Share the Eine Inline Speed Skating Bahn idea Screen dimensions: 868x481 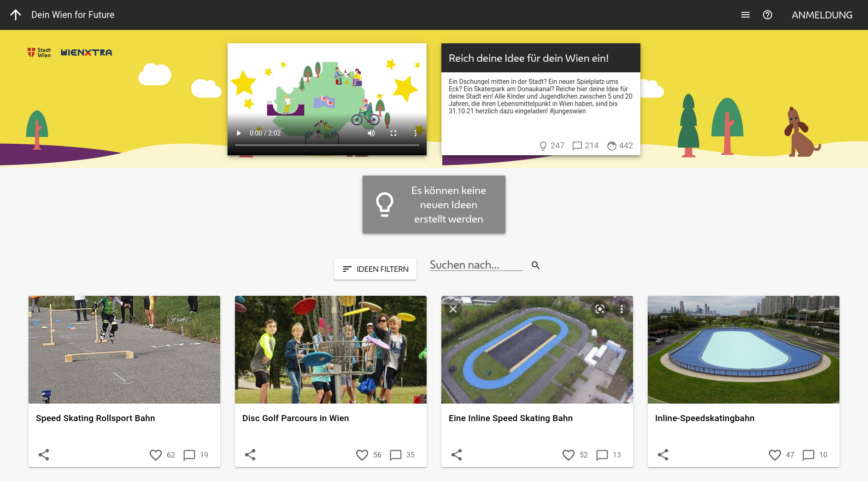(x=457, y=455)
